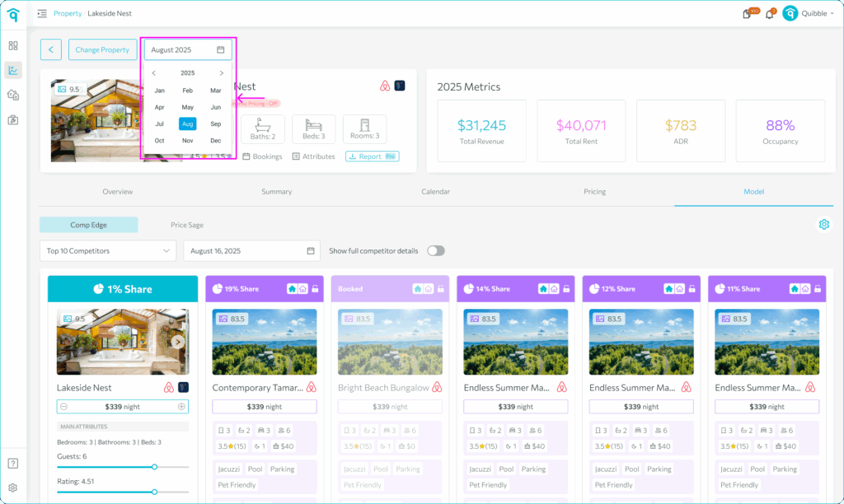This screenshot has height=504, width=844.
Task: Toggle Show full competitor details switch
Action: click(x=436, y=250)
